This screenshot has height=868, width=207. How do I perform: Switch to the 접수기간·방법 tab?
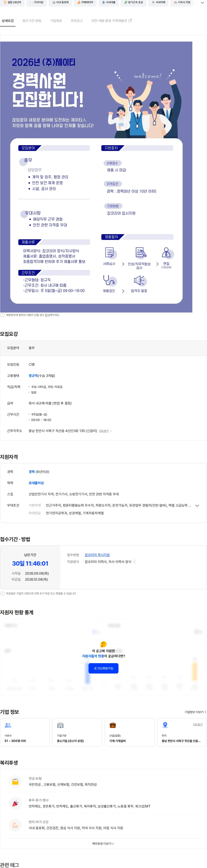(32, 21)
